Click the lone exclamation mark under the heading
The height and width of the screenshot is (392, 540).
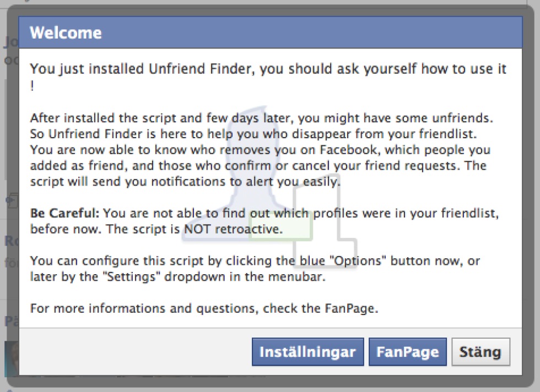tap(32, 87)
